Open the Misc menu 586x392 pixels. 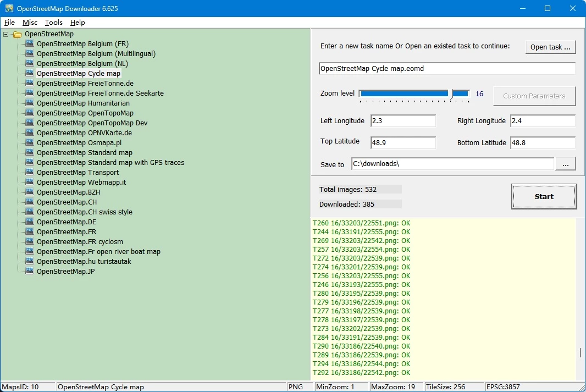click(30, 23)
